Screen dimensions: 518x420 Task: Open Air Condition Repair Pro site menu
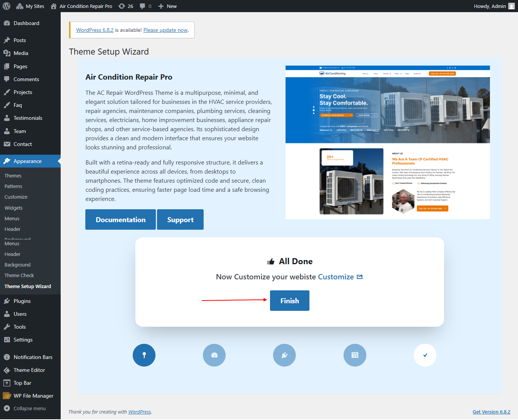tap(82, 6)
